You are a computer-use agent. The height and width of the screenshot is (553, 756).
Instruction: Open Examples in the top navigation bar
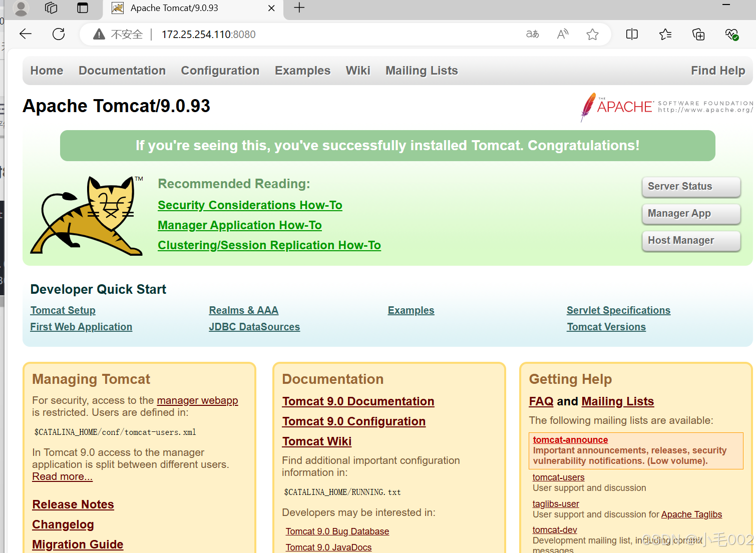coord(302,71)
